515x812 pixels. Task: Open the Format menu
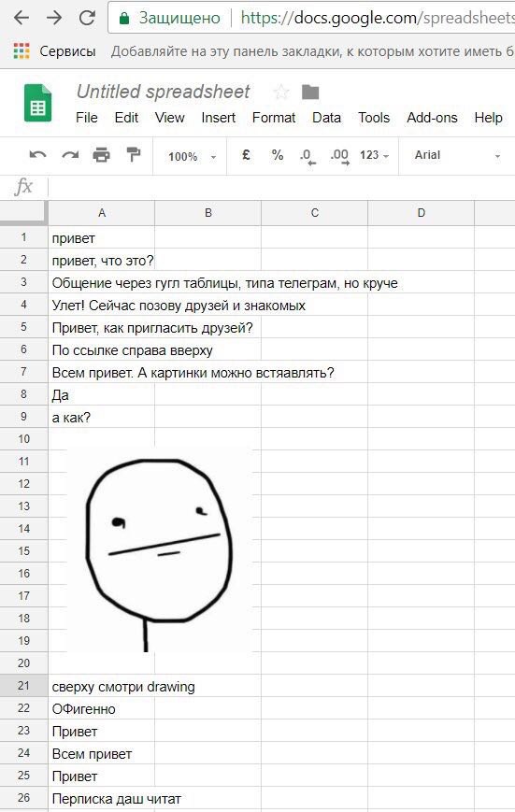click(274, 118)
